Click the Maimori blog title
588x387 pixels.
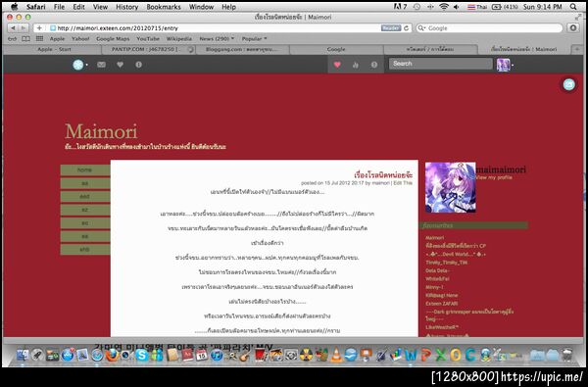pyautogui.click(x=101, y=131)
